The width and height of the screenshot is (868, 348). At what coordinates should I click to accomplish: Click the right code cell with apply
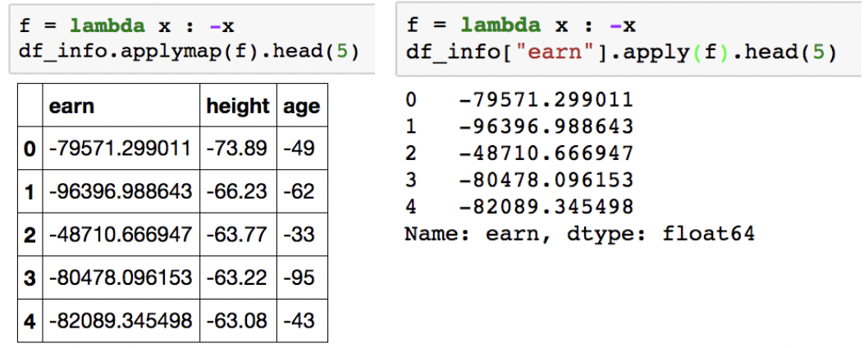(631, 39)
